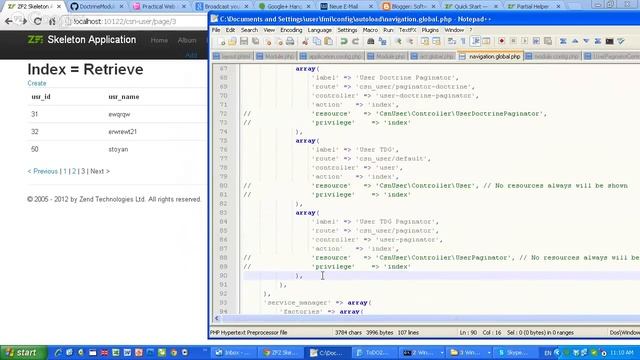640x360 pixels.
Task: Click the Save All icon in Notepad++ toolbar
Action: [256, 41]
